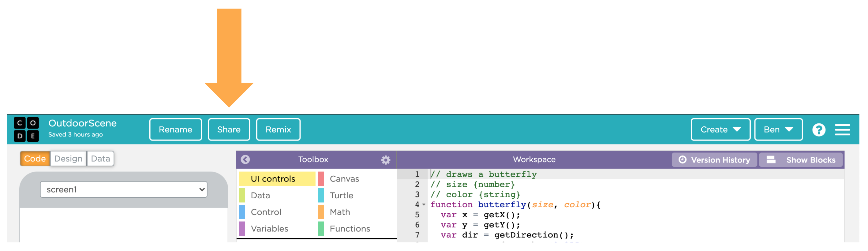
Task: Collapse the butterfly function fold arrow
Action: 424,204
